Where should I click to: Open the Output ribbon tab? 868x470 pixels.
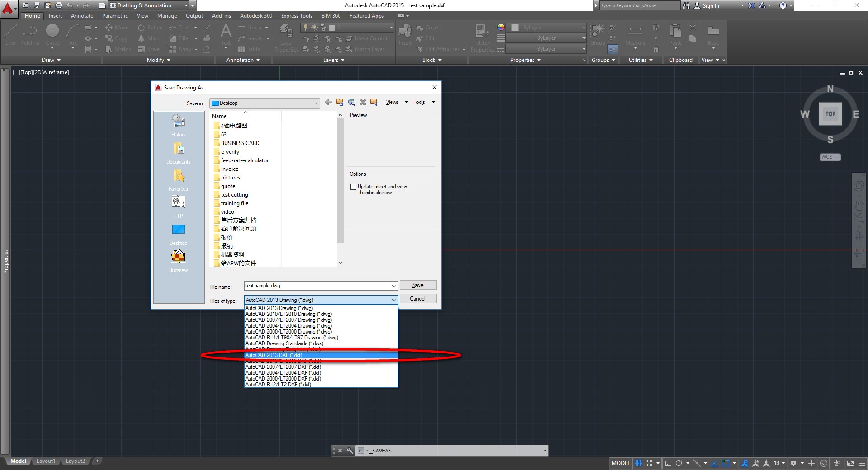click(x=194, y=16)
